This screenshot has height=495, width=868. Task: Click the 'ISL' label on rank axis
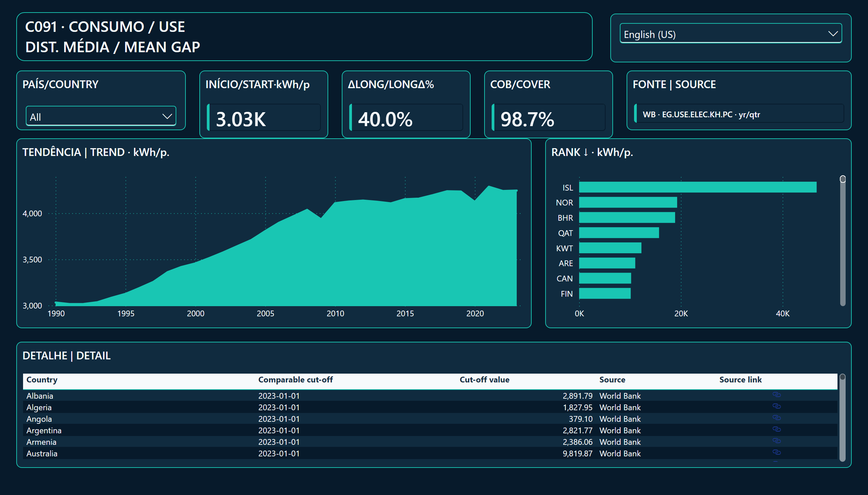[568, 188]
